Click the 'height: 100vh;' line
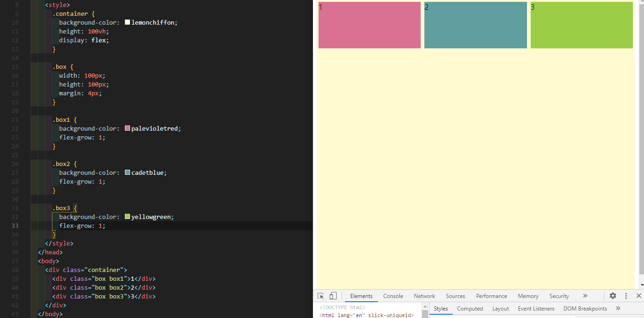 (84, 31)
